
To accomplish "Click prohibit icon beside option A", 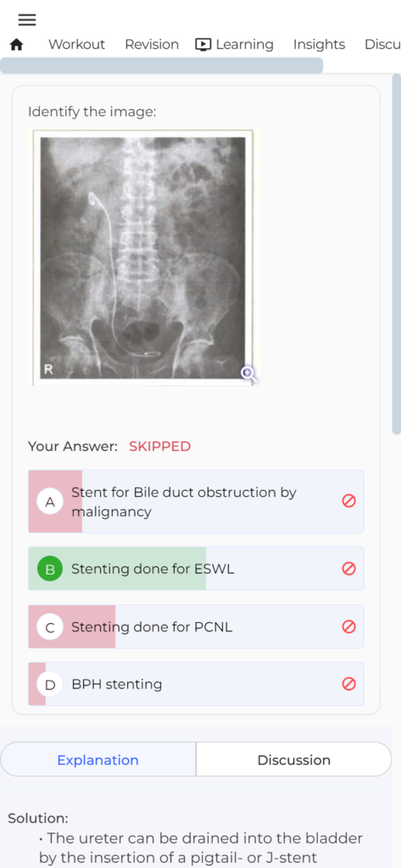I will coord(348,501).
